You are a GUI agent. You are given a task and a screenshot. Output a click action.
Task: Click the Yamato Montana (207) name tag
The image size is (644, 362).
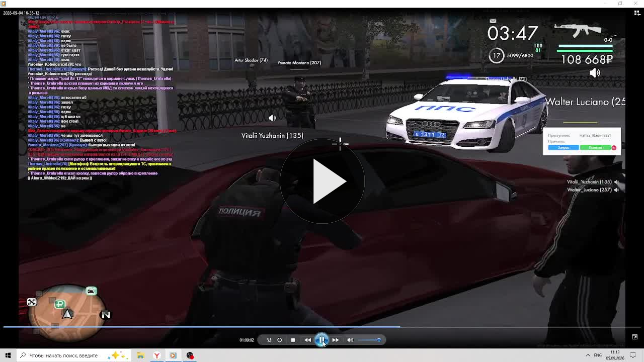299,63
